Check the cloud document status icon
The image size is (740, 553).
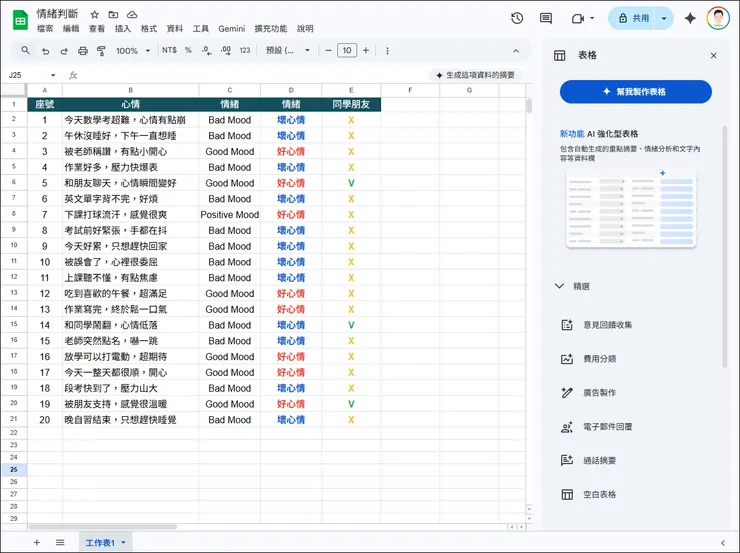[132, 15]
